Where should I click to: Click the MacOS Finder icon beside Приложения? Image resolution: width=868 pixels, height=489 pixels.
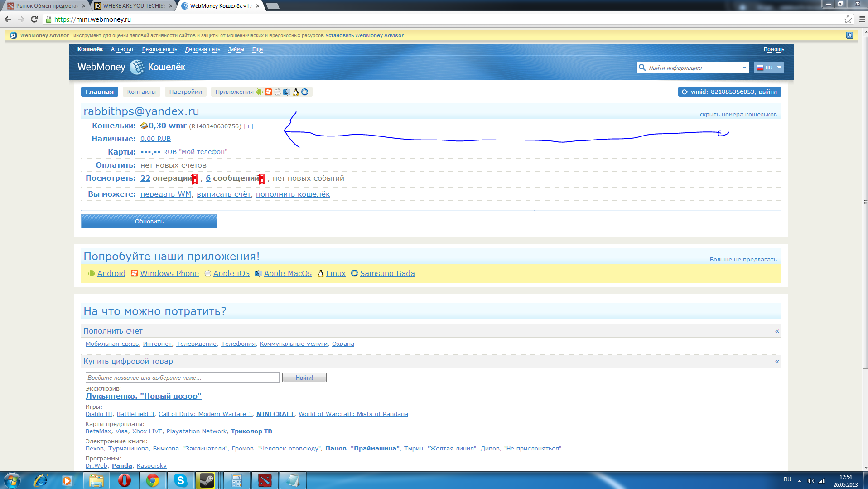coord(286,92)
